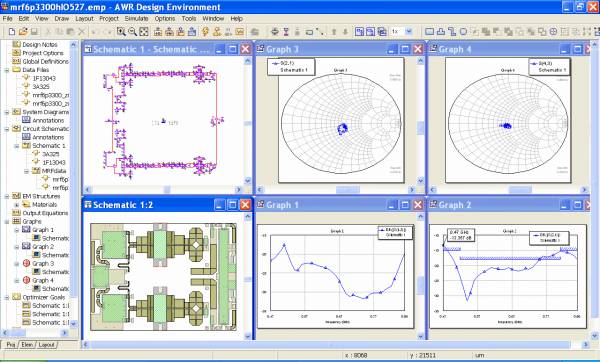Click the Graph 4 Smith chart tree icon
This screenshot has width=600, height=362.
pyautogui.click(x=26, y=280)
